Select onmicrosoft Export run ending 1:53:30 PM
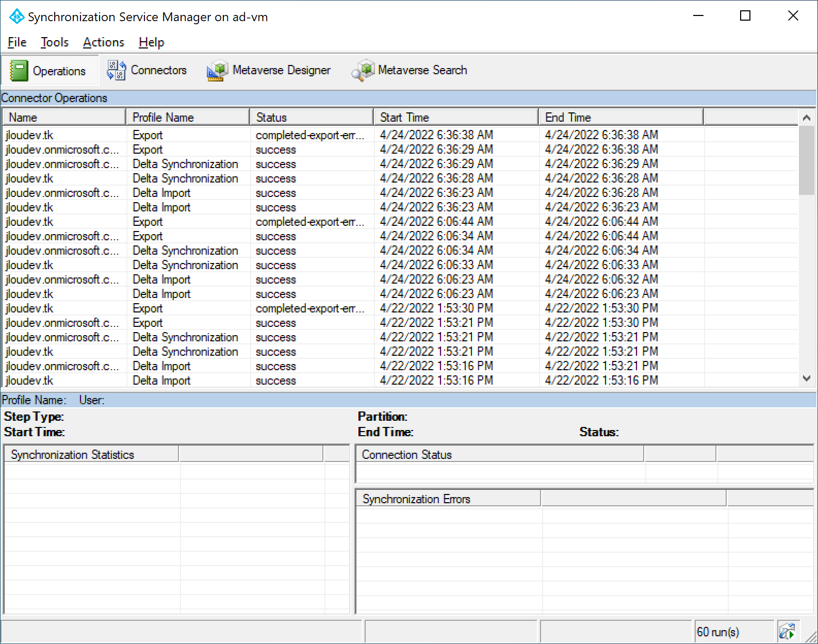The image size is (818, 644). coord(400,322)
